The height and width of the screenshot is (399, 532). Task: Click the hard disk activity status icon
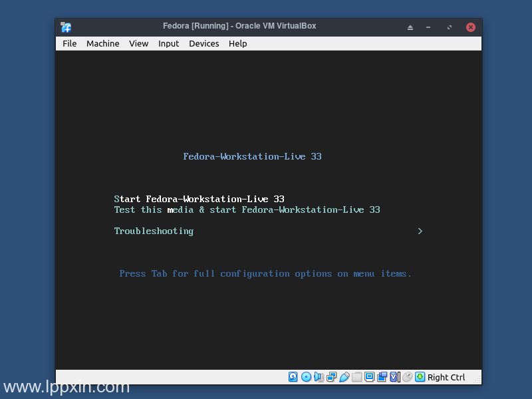(293, 377)
